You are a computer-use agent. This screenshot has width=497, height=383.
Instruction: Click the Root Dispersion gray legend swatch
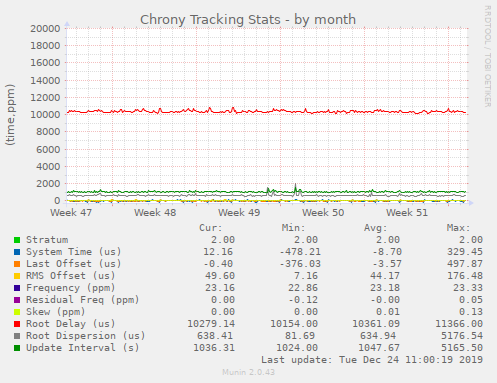pos(17,336)
